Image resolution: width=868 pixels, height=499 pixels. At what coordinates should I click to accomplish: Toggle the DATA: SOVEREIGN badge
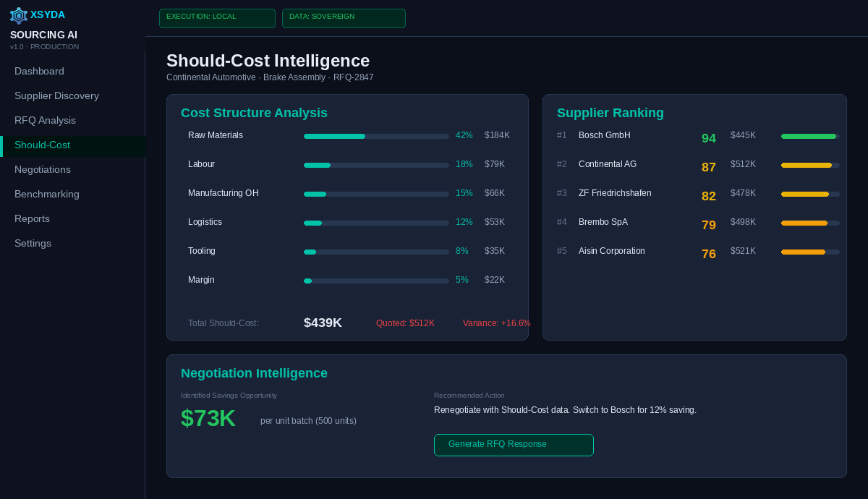pyautogui.click(x=344, y=18)
